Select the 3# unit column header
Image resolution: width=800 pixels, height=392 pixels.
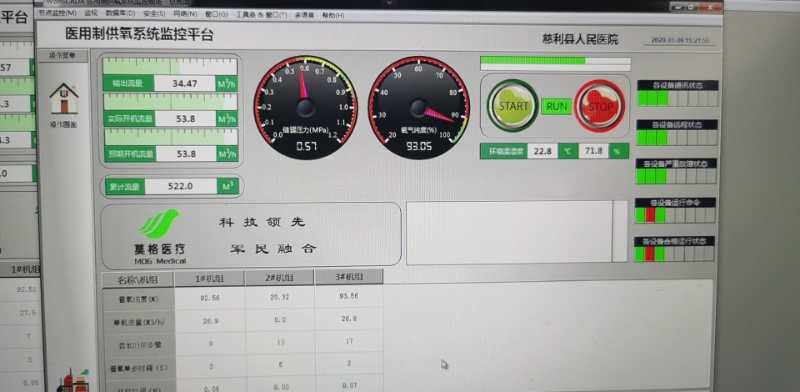pyautogui.click(x=348, y=277)
